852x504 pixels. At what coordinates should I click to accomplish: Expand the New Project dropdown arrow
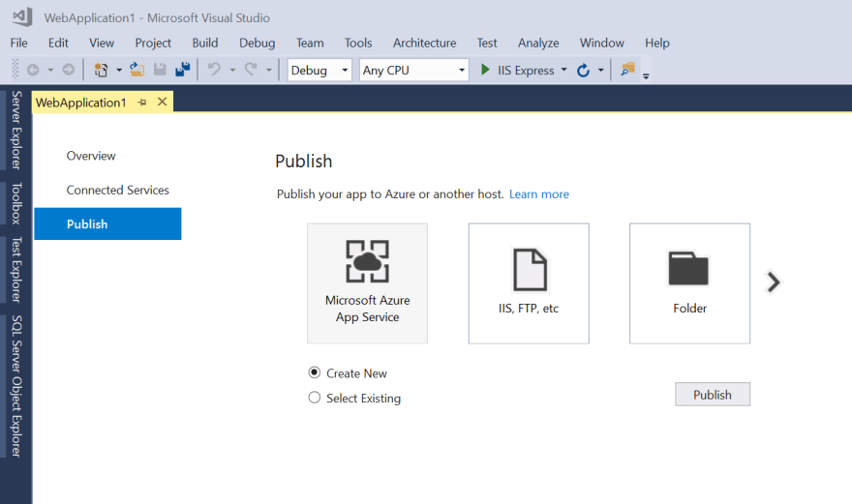pos(119,70)
